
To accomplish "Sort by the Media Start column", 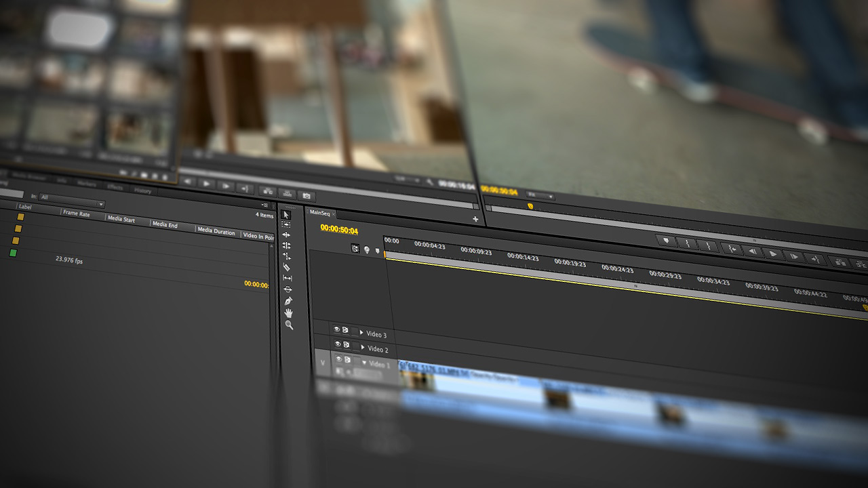I will pyautogui.click(x=121, y=219).
